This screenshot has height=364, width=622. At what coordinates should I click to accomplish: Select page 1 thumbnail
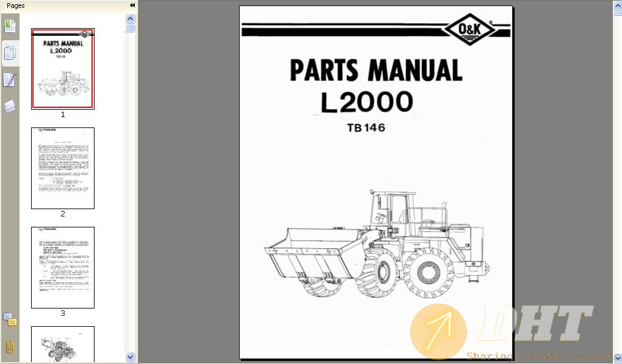pos(63,69)
